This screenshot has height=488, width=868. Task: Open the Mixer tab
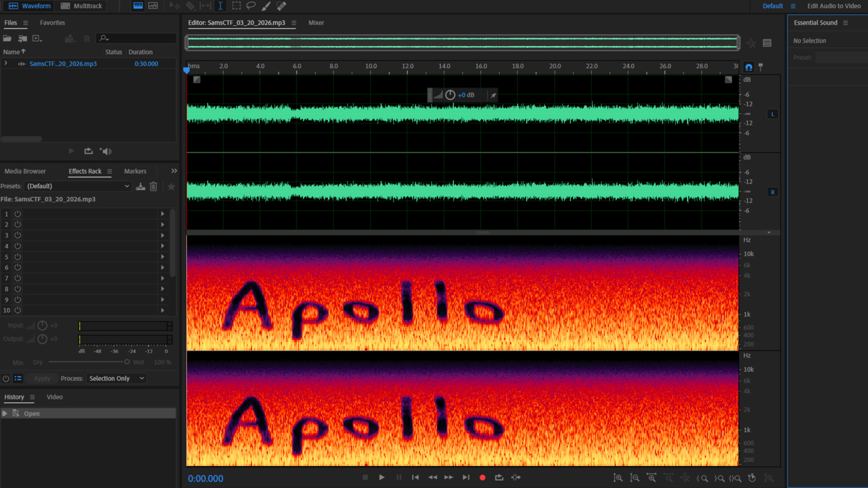(x=316, y=23)
